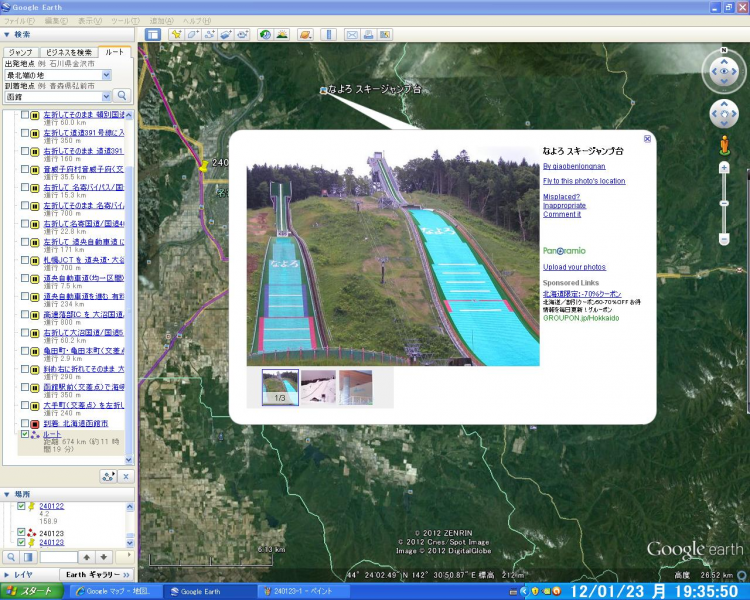Uncheck the 240123 path checkbox
The image size is (750, 600).
(21, 532)
